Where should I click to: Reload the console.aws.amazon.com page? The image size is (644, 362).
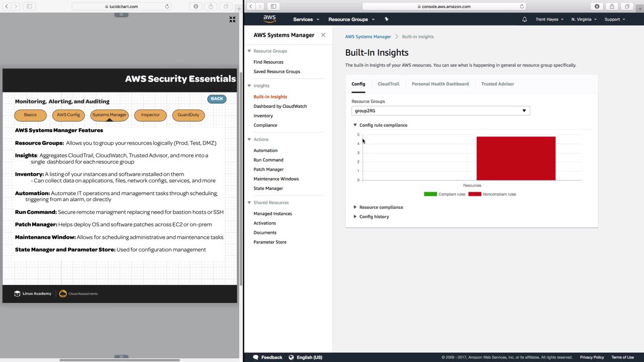(522, 7)
